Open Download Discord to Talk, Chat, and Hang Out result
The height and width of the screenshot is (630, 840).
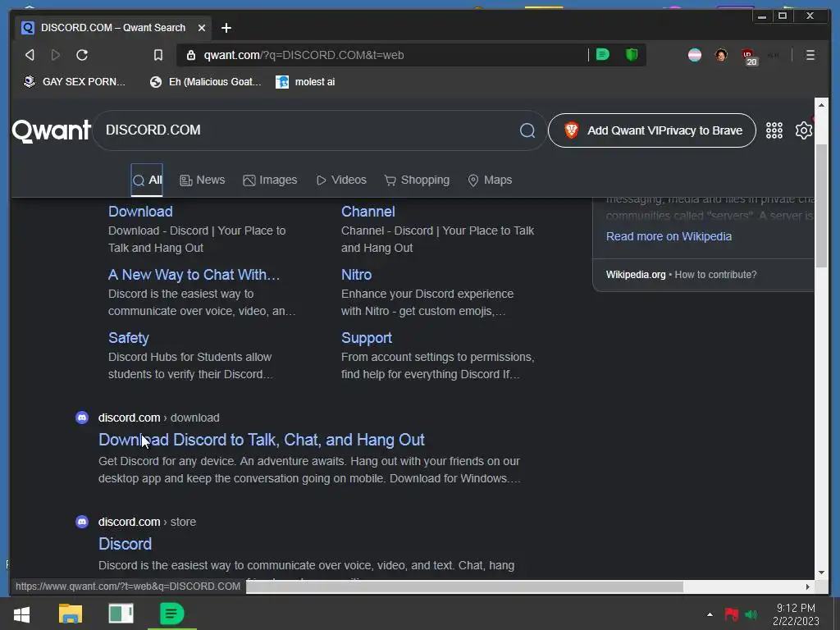(x=262, y=440)
